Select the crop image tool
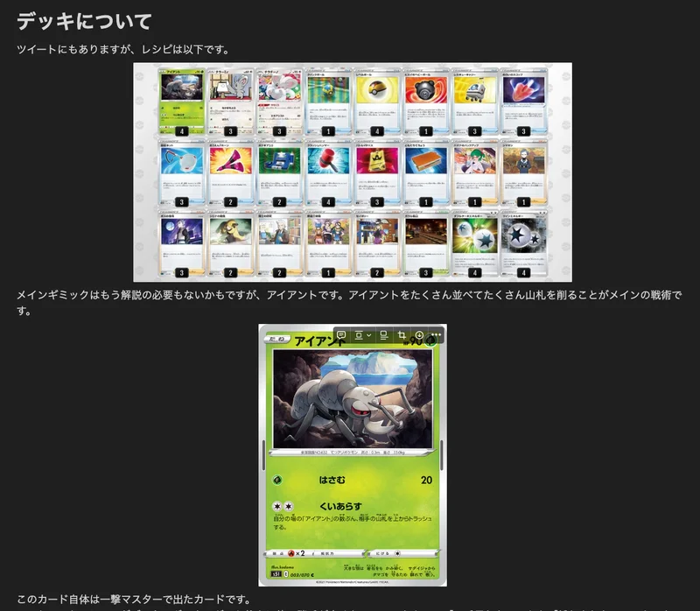The image size is (700, 611). pos(402,335)
